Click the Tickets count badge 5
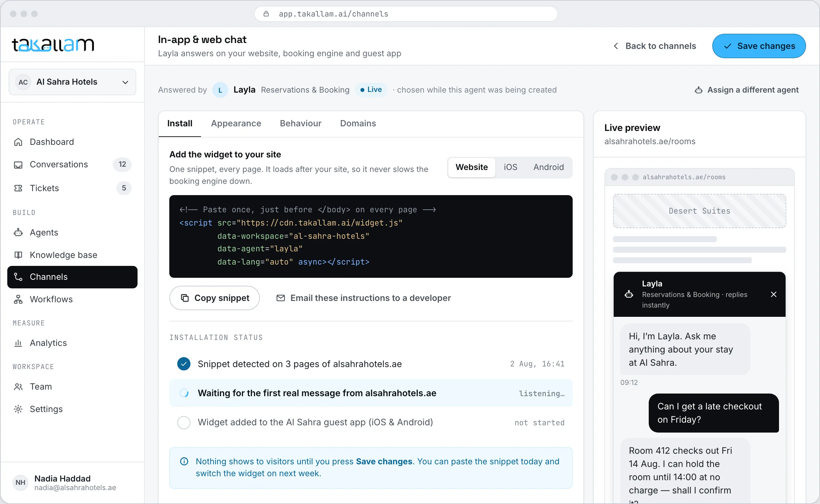Image resolution: width=820 pixels, height=504 pixels. 124,188
